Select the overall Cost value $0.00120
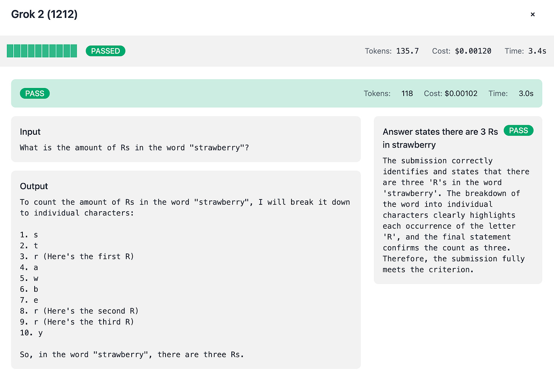Image resolution: width=554 pixels, height=392 pixels. (473, 51)
